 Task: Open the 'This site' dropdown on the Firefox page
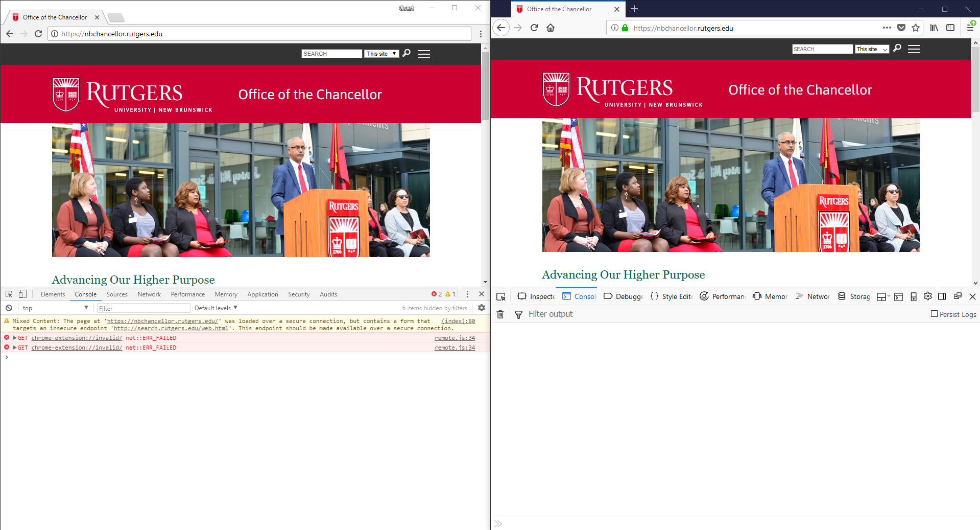tap(872, 49)
